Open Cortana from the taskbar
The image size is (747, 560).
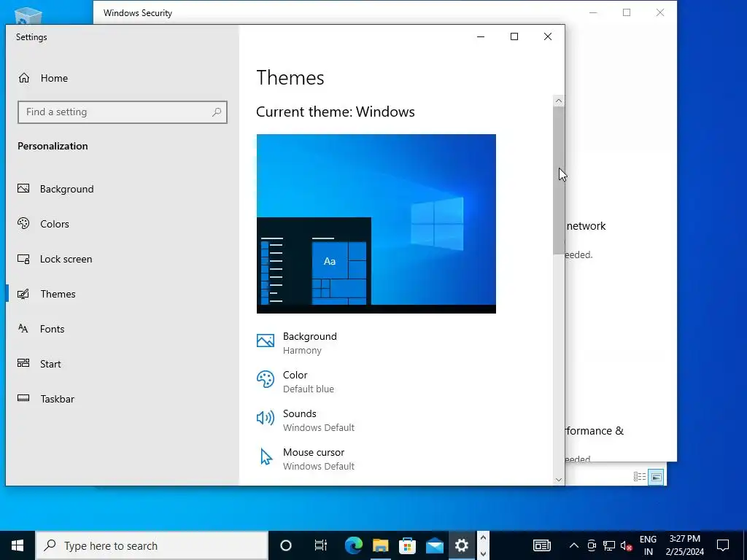pos(285,545)
